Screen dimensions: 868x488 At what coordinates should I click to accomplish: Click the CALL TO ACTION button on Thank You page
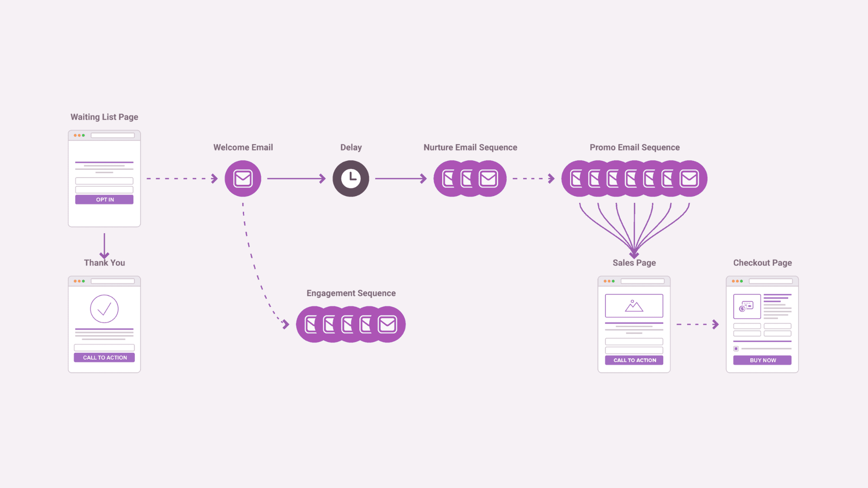coord(104,357)
